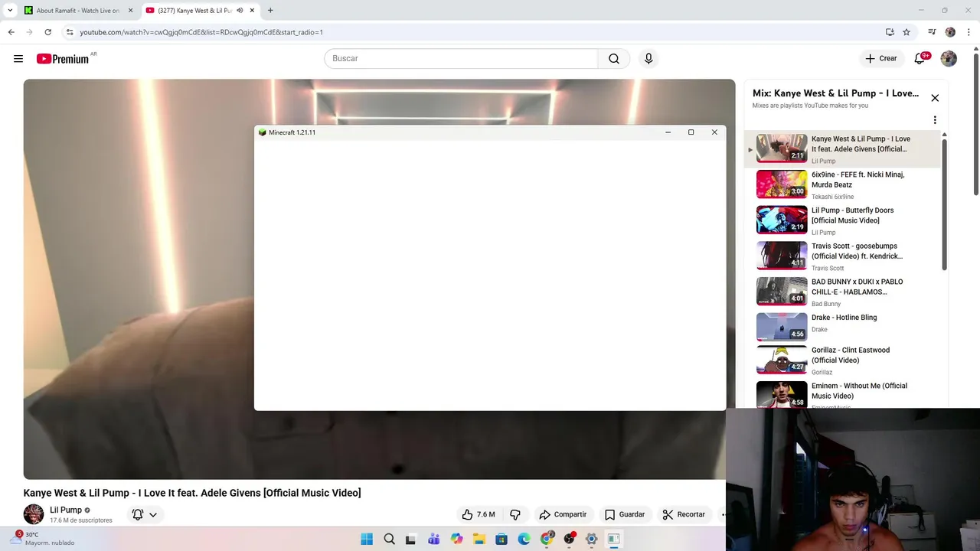Open the tab search dropdown arrow
Viewport: 980px width, 551px height.
click(x=10, y=11)
